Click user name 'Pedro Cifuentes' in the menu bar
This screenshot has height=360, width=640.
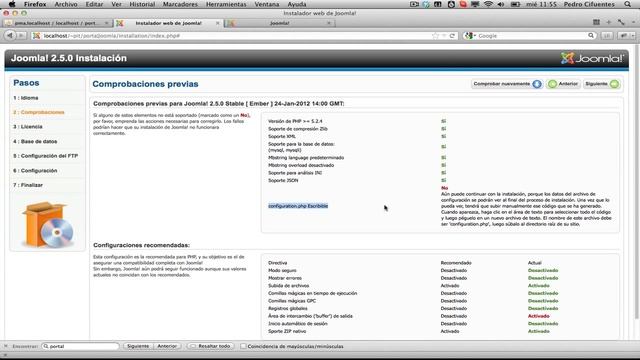[x=589, y=4]
